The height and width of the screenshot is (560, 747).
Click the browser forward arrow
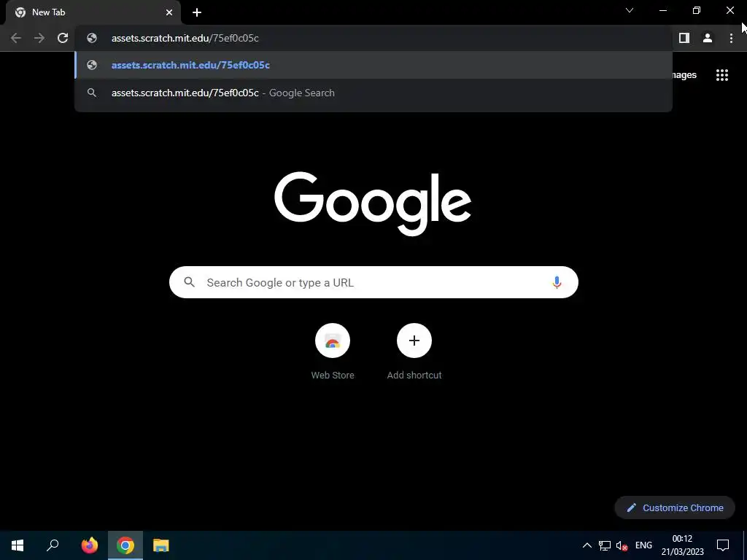pos(39,38)
